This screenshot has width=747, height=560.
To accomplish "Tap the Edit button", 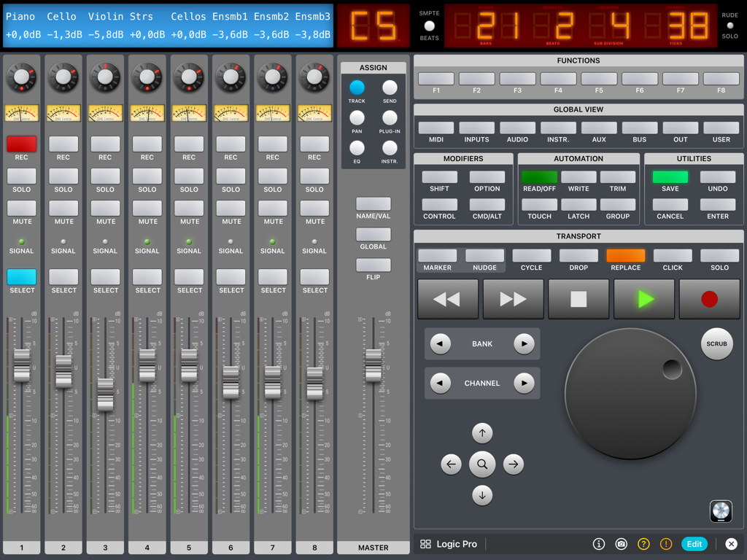I will [694, 544].
